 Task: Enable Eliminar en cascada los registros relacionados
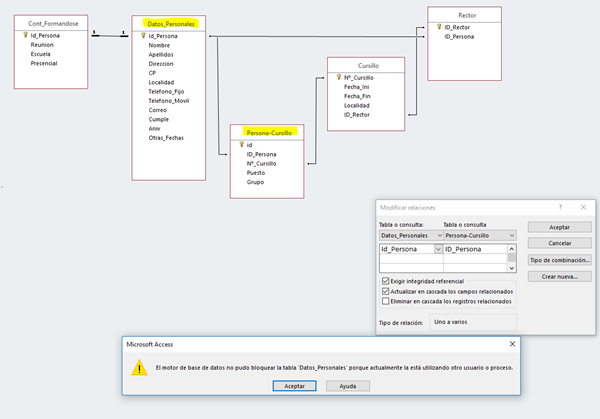click(386, 300)
